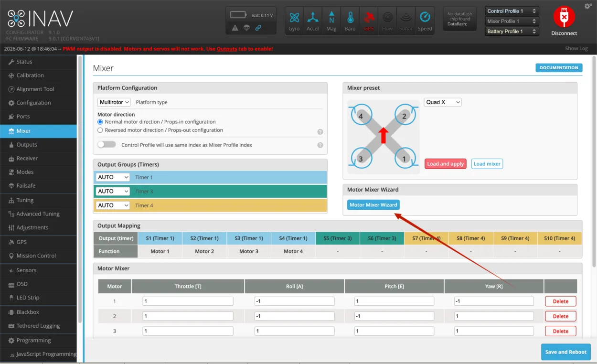The image size is (597, 364).
Task: Open the Timer 1 AUTO dropdown
Action: 113,177
